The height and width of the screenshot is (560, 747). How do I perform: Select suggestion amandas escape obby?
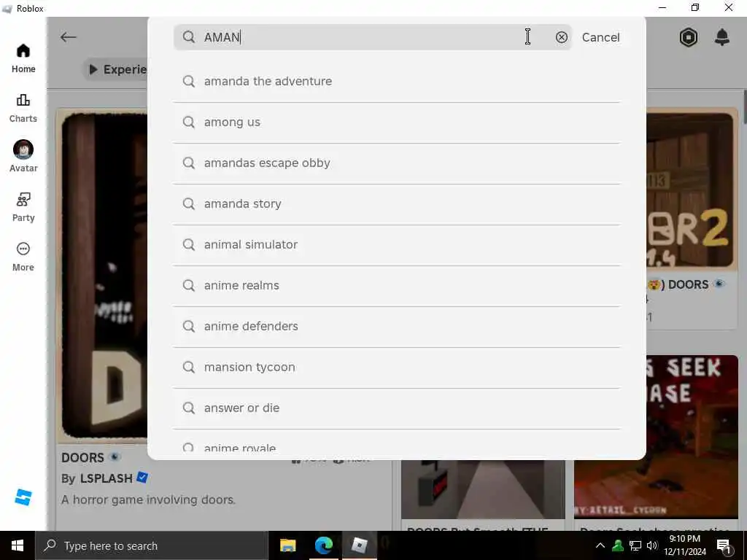pyautogui.click(x=397, y=163)
